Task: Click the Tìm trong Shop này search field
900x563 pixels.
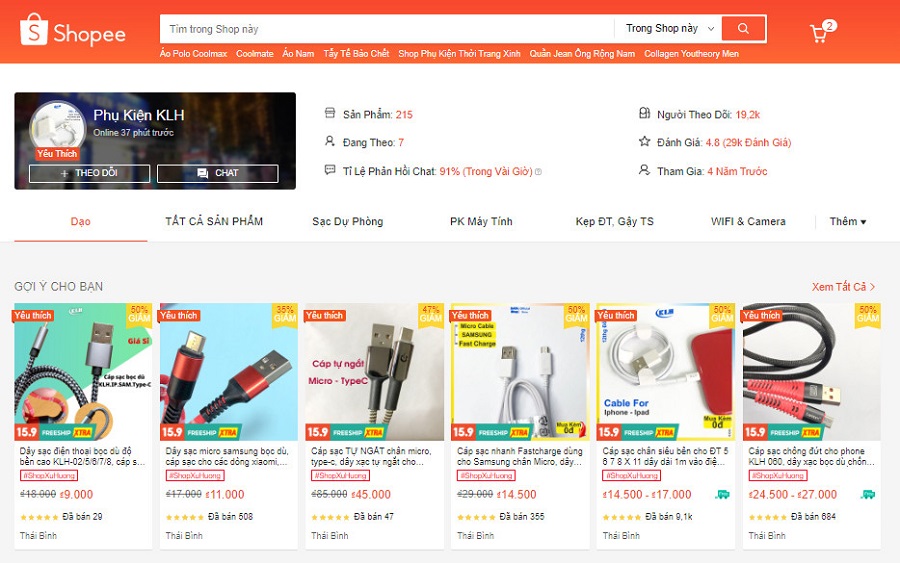Action: pos(387,29)
